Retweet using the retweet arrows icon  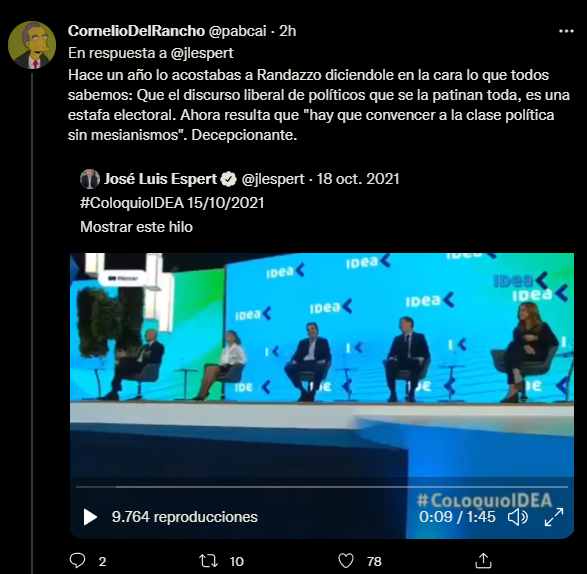pyautogui.click(x=208, y=561)
